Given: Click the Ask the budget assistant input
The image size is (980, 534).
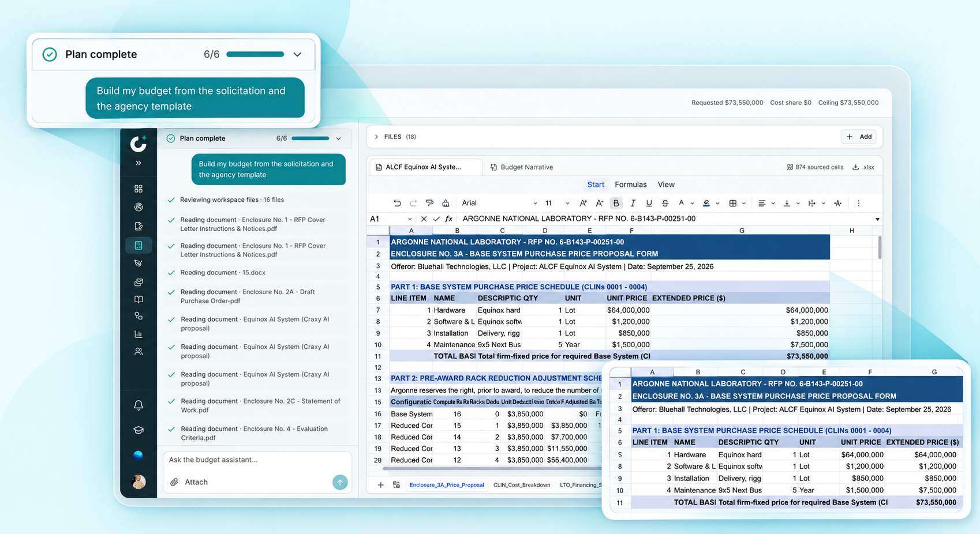Looking at the screenshot, I should point(257,460).
